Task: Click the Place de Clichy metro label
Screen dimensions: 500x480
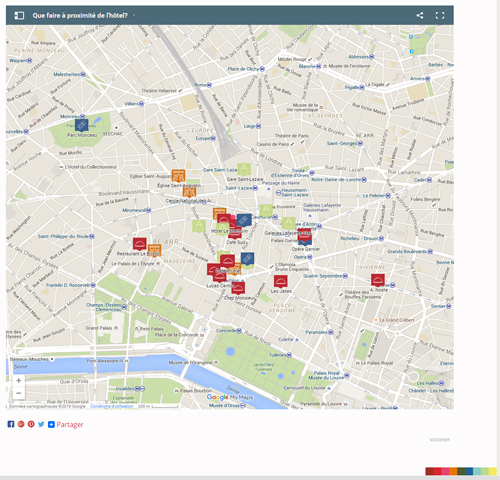Action: point(243,69)
